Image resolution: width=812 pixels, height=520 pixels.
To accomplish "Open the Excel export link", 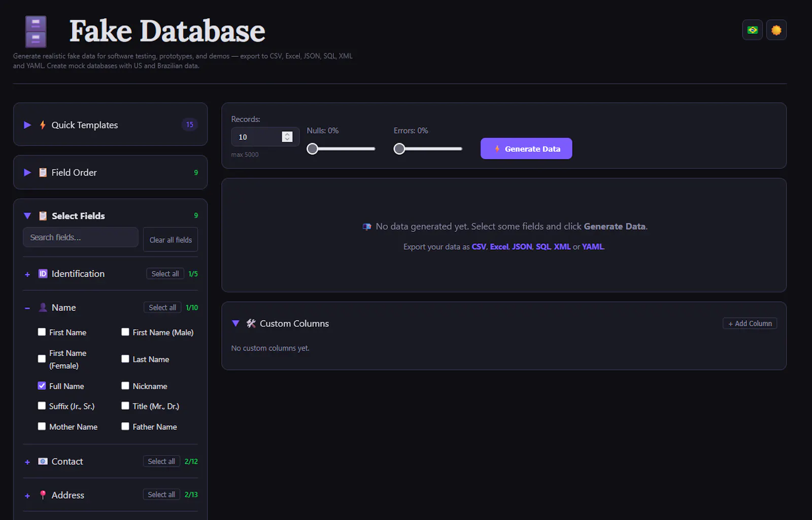I will 499,247.
